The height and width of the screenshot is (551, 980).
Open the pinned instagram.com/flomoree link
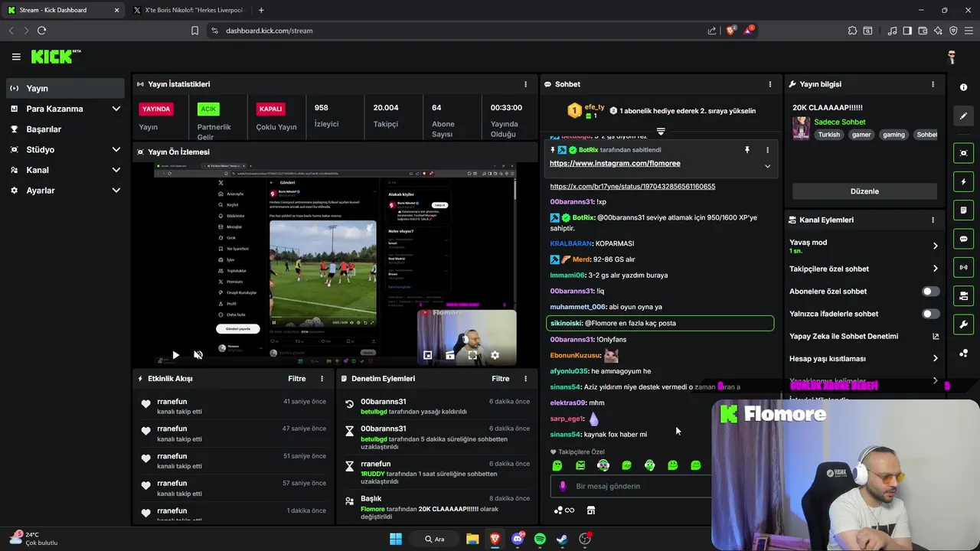(x=615, y=164)
